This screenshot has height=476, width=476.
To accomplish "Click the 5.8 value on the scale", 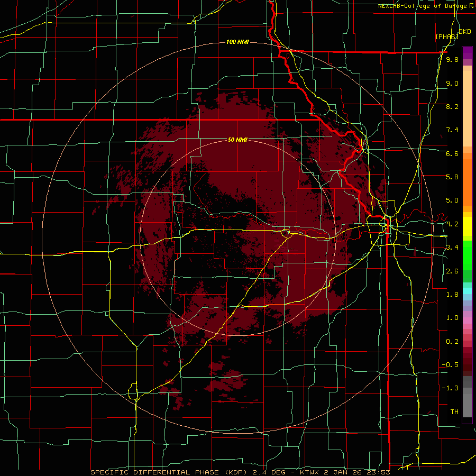I will coord(452,177).
